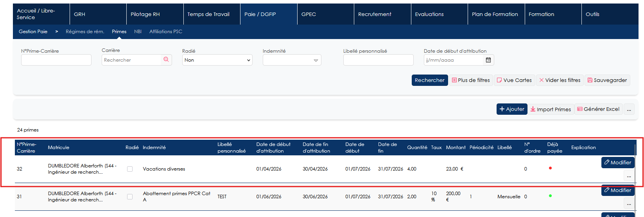644x217 pixels.
Task: Focus the N°Prime-Carrière input field
Action: [56, 60]
